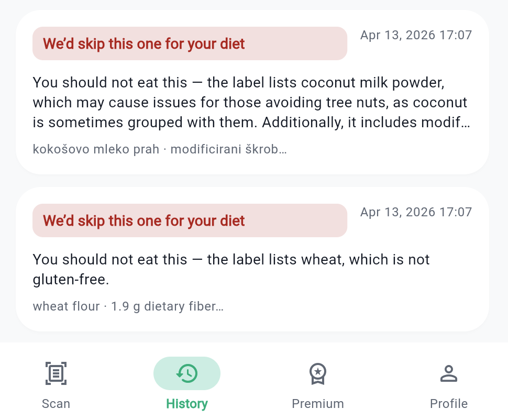Tap the wheat gluten warning banner on second card
The width and height of the screenshot is (508, 420).
tap(190, 220)
